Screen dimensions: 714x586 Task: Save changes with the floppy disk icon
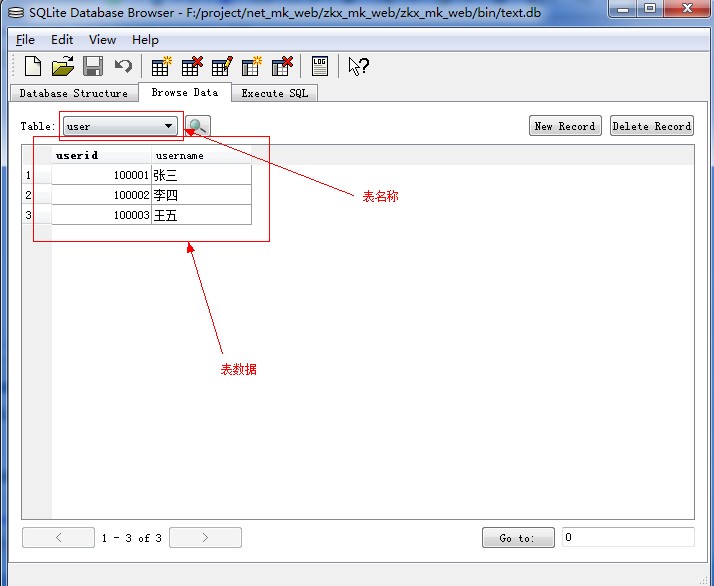93,66
